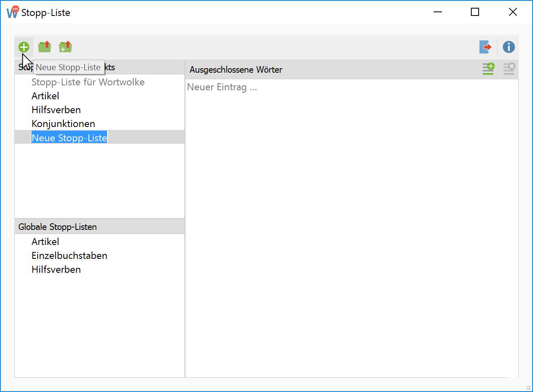Open the blue info icon
The height and width of the screenshot is (392, 533).
point(509,47)
